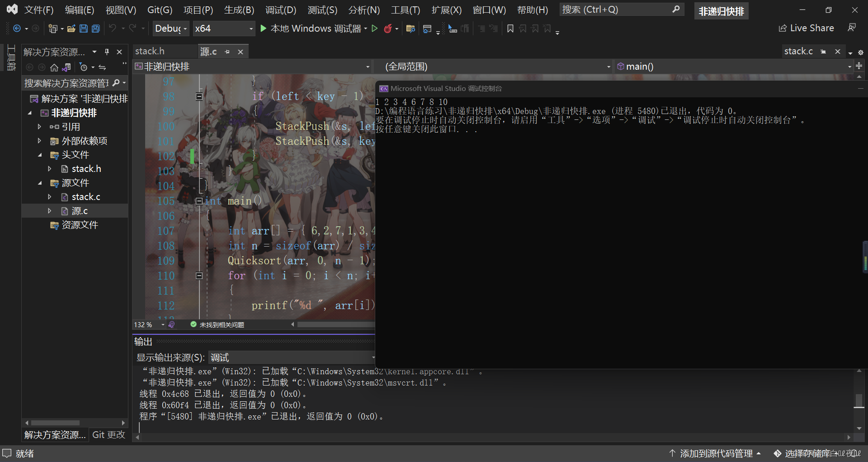The height and width of the screenshot is (462, 868).
Task: Click the navigate backward arrow in main toolbar
Action: pyautogui.click(x=17, y=29)
